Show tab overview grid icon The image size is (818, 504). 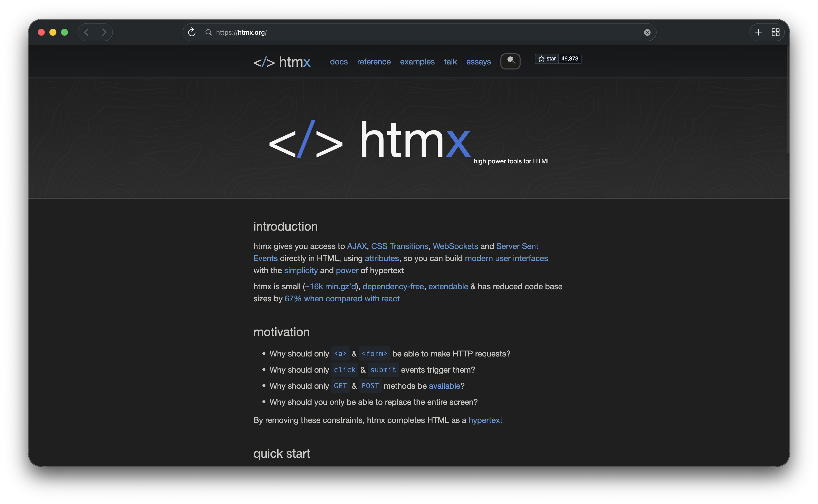[x=775, y=32]
